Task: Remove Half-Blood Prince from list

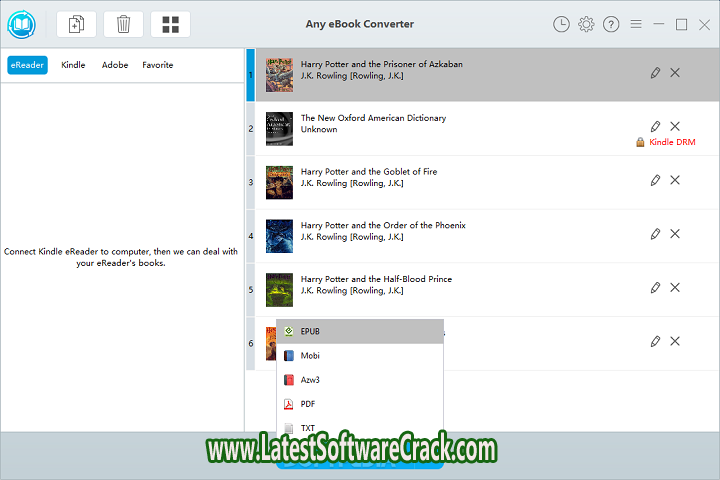Action: coord(675,288)
